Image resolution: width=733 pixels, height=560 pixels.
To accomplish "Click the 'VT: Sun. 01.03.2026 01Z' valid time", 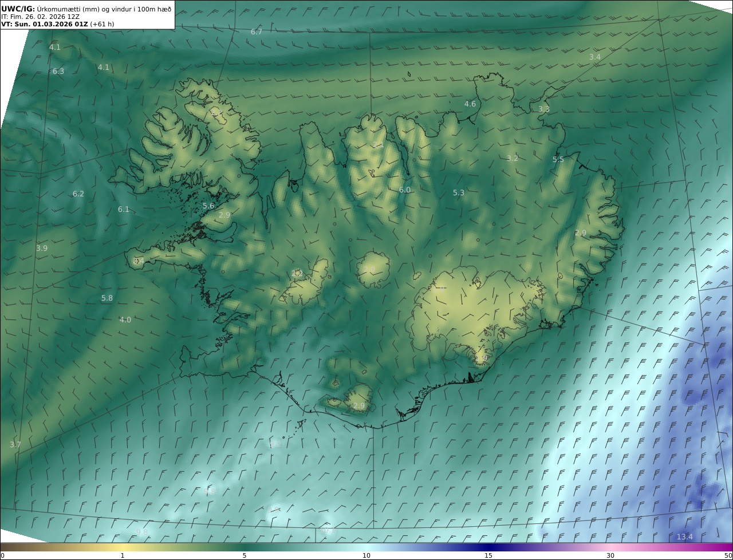I will click(44, 25).
